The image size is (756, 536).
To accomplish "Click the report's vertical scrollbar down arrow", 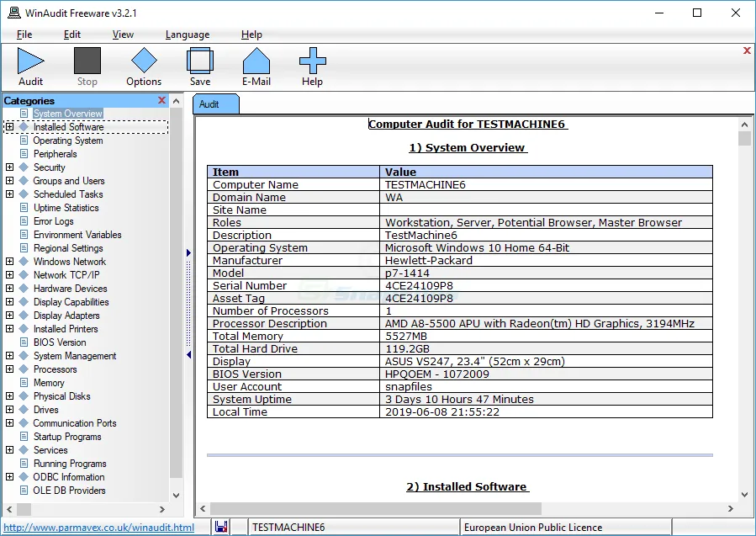I will (744, 495).
